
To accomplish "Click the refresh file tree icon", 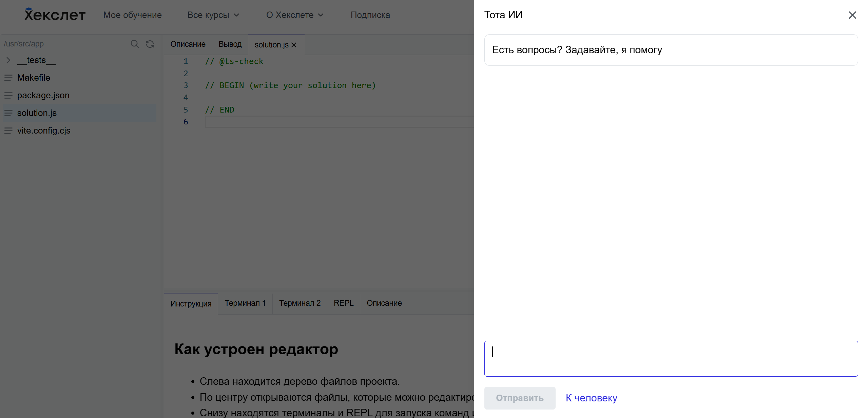I will click(x=150, y=44).
